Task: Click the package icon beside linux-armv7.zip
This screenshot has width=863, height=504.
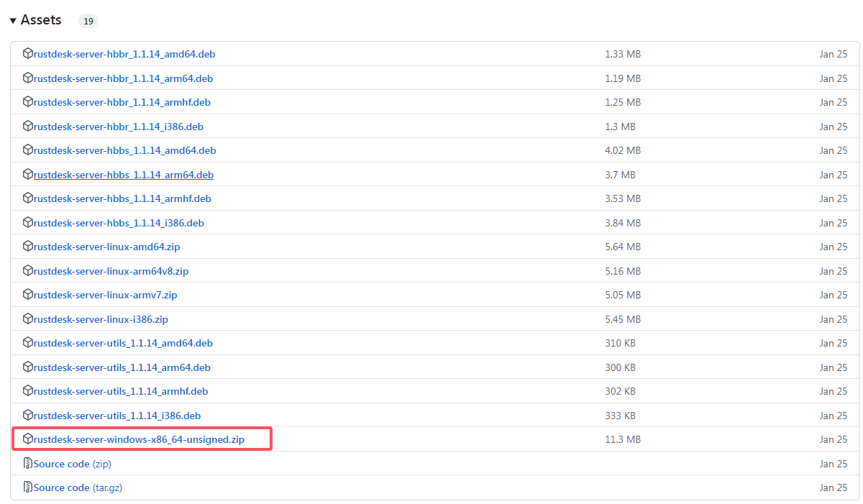Action: tap(28, 295)
